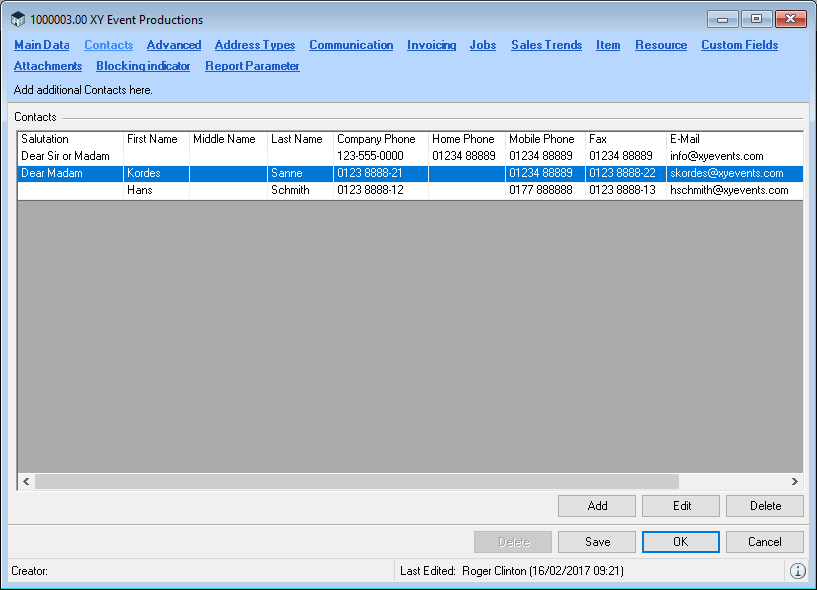Viewport: 817px width, 590px height.
Task: Click Edit button for selected contact
Action: point(681,506)
